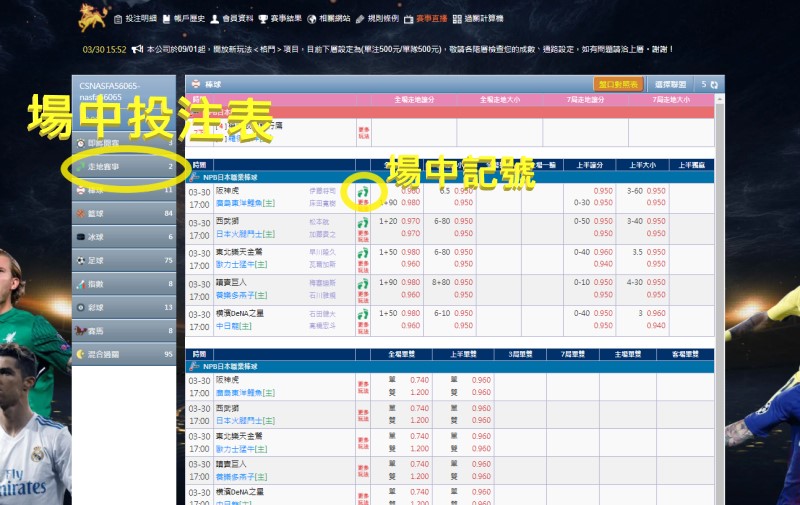Open 會員資料 member profile
Viewport: 800px width, 505px height.
click(238, 18)
